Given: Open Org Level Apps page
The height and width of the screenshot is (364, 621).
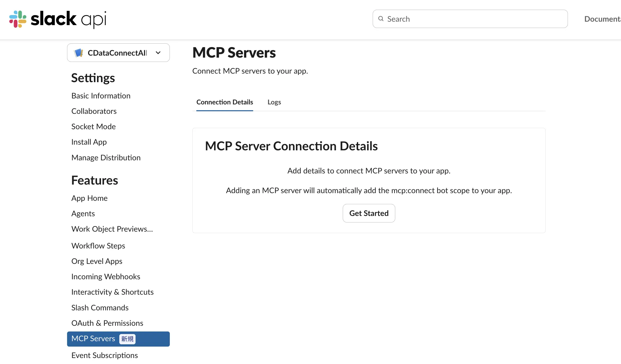Looking at the screenshot, I should pyautogui.click(x=97, y=261).
